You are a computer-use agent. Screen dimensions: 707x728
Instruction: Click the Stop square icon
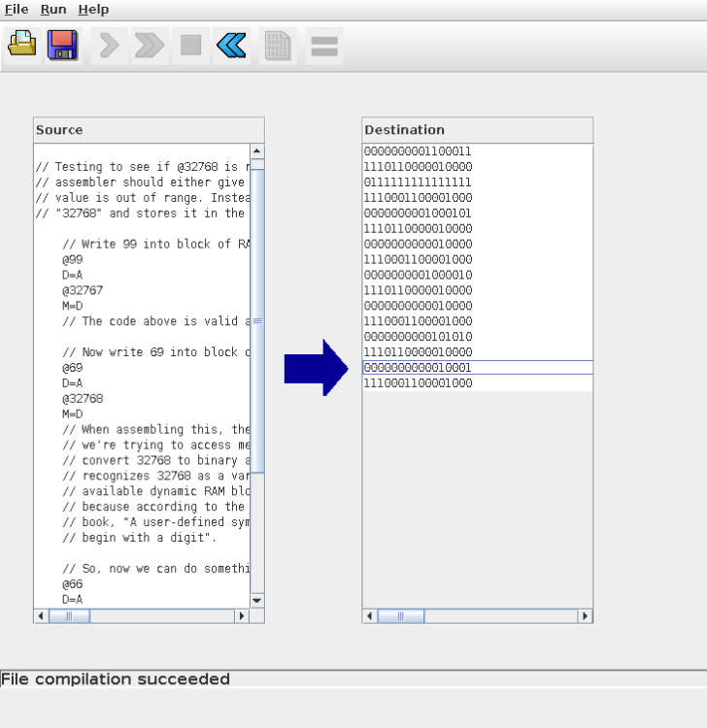191,46
